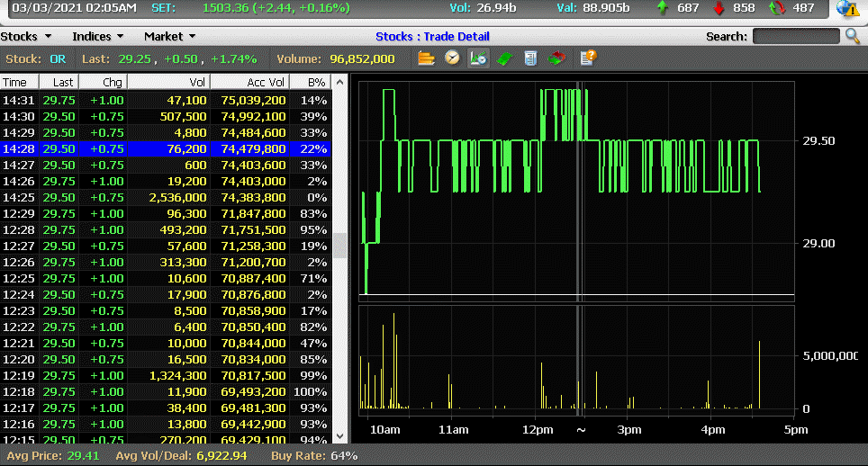Click the Buy Rate 64% status entry
This screenshot has width=868, height=466.
click(x=314, y=456)
